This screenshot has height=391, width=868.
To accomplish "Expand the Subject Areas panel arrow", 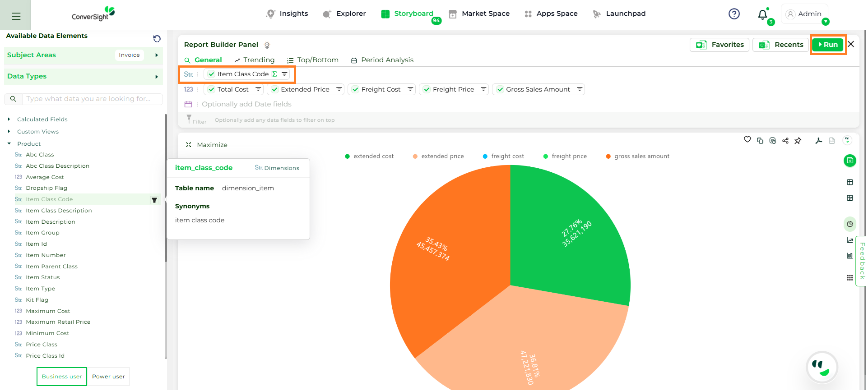I will coord(157,55).
